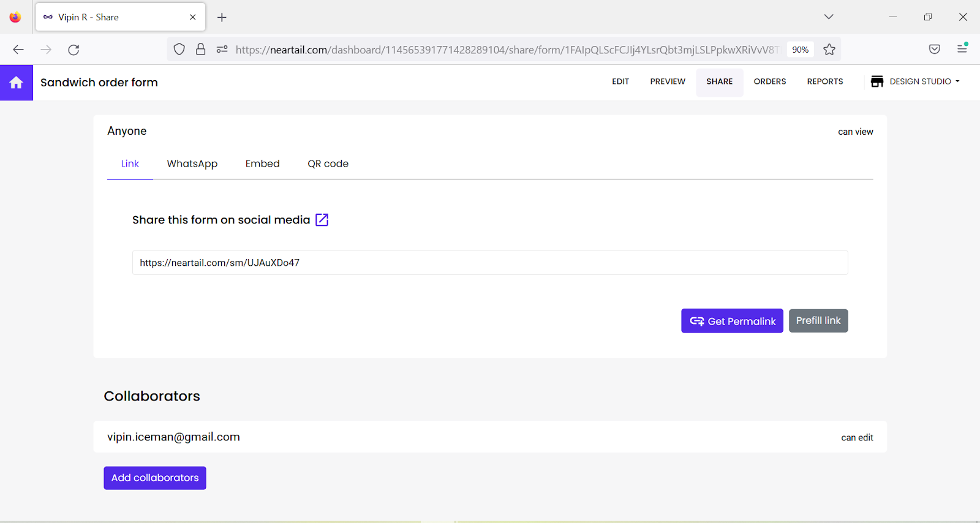Switch to the WhatsApp tab
The image size is (980, 523).
coord(192,164)
